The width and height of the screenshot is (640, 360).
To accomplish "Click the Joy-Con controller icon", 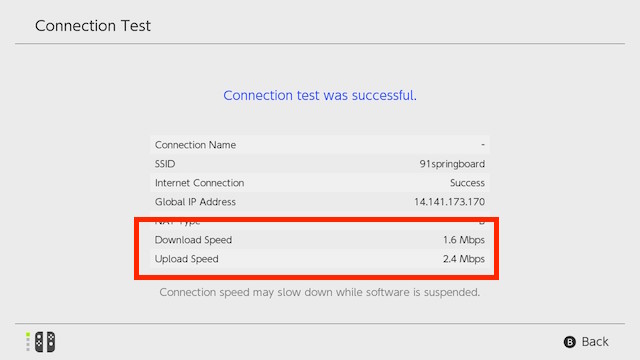I will (45, 342).
